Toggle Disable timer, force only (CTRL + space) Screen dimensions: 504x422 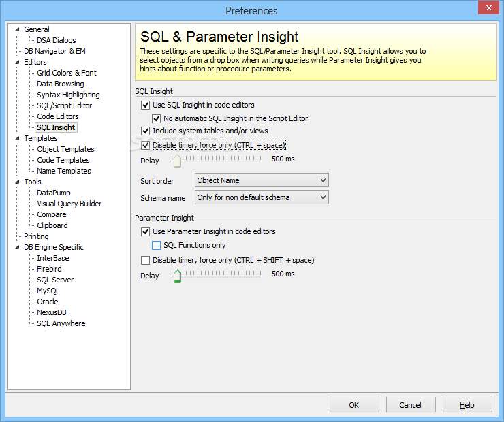tap(145, 145)
